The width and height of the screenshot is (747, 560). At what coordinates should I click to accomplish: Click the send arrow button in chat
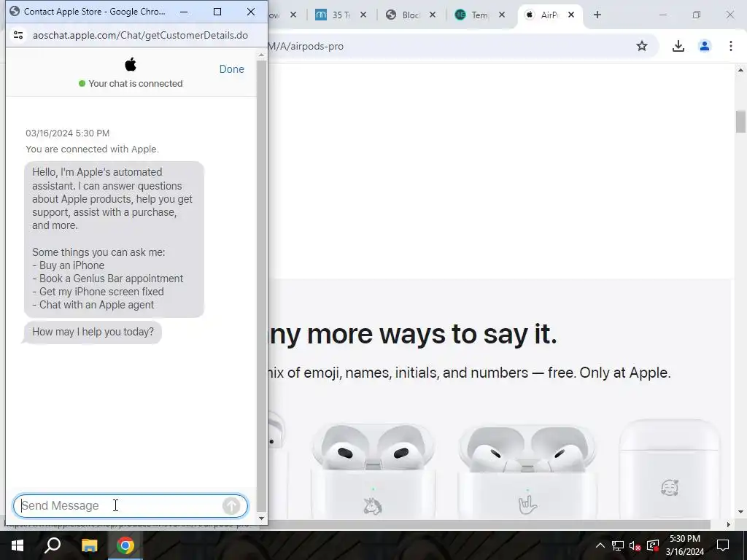[x=231, y=506]
